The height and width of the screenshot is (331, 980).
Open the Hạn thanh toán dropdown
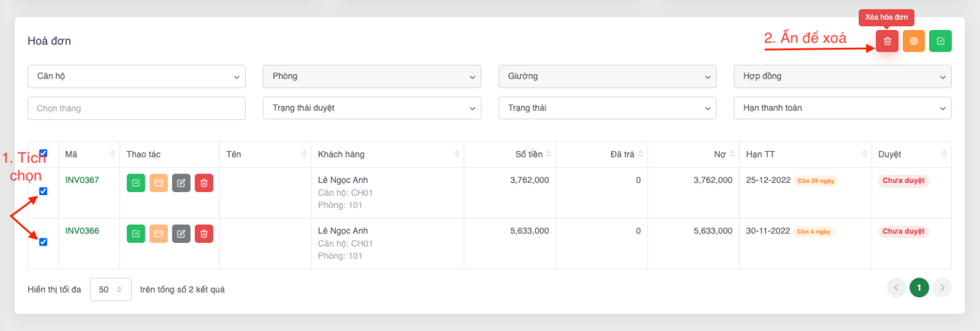(842, 108)
